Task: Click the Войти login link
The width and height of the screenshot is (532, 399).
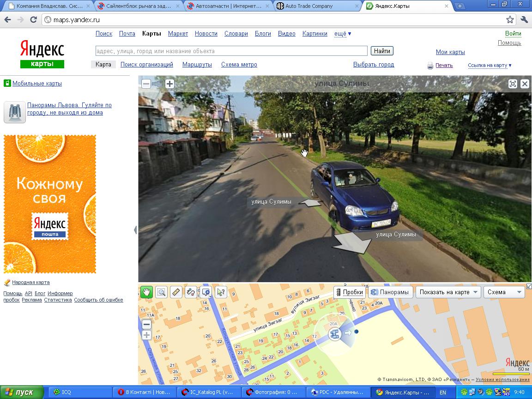Action: tap(513, 33)
